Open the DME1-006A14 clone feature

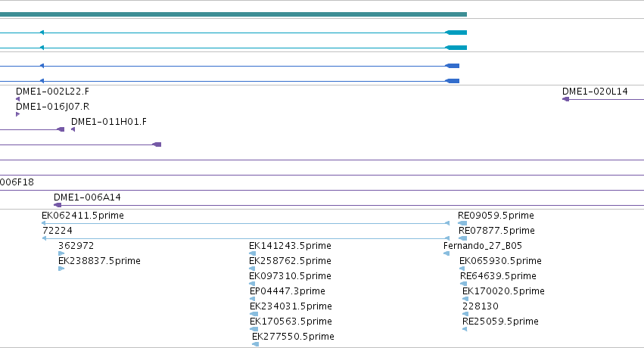coord(349,205)
